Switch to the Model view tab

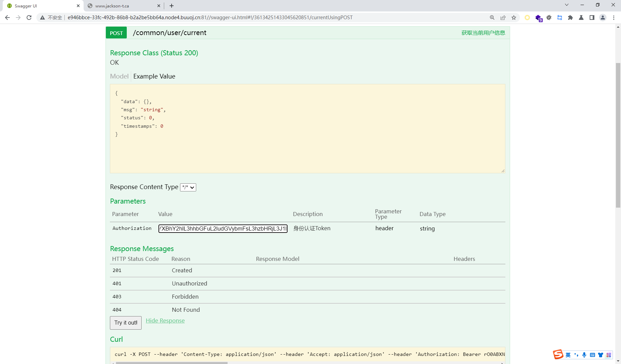click(119, 76)
